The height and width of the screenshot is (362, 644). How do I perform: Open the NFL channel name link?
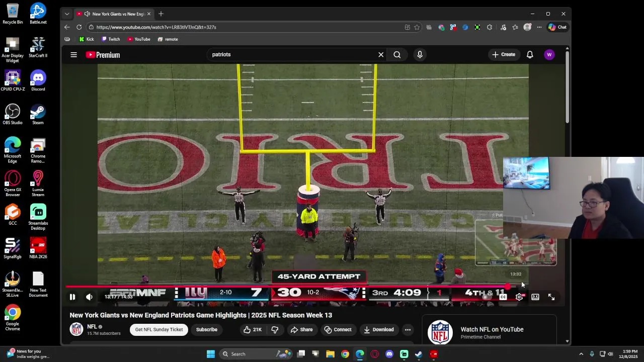92,326
